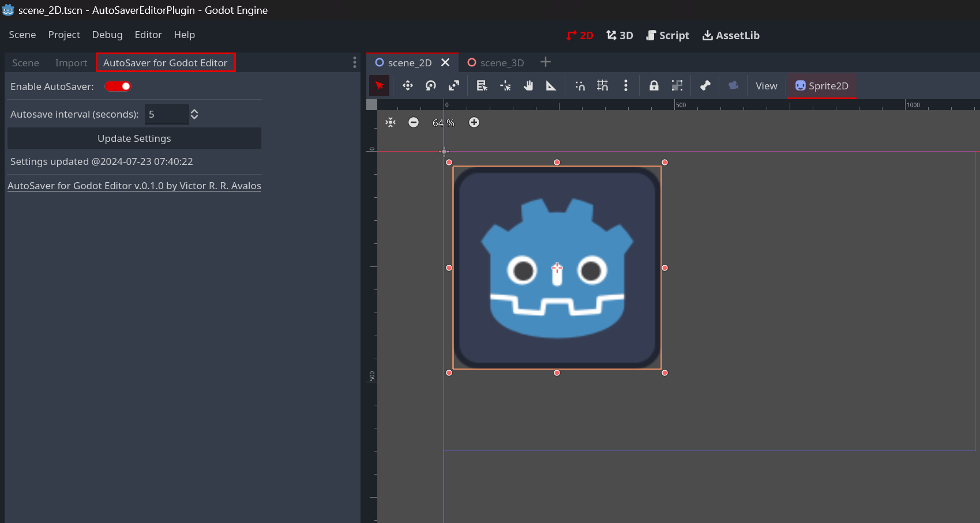Toggle Grid Snap in canvas toolbar

tap(603, 86)
